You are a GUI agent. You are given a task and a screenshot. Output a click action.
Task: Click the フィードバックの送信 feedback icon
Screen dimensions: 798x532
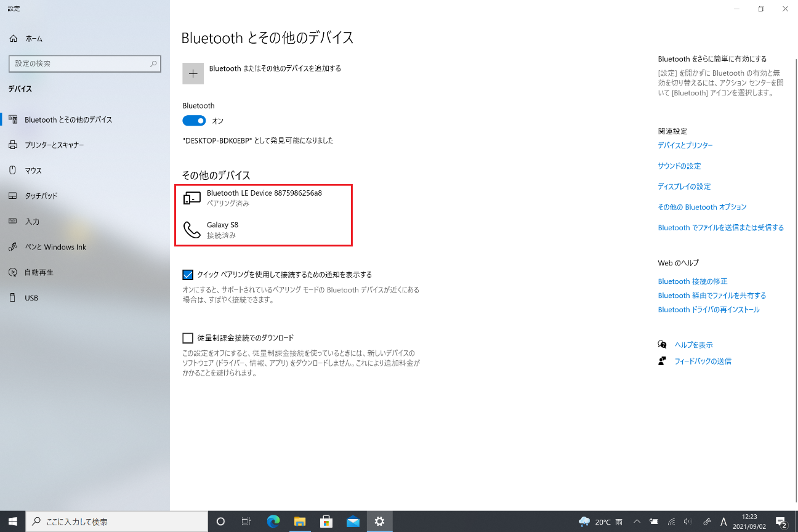pyautogui.click(x=663, y=361)
